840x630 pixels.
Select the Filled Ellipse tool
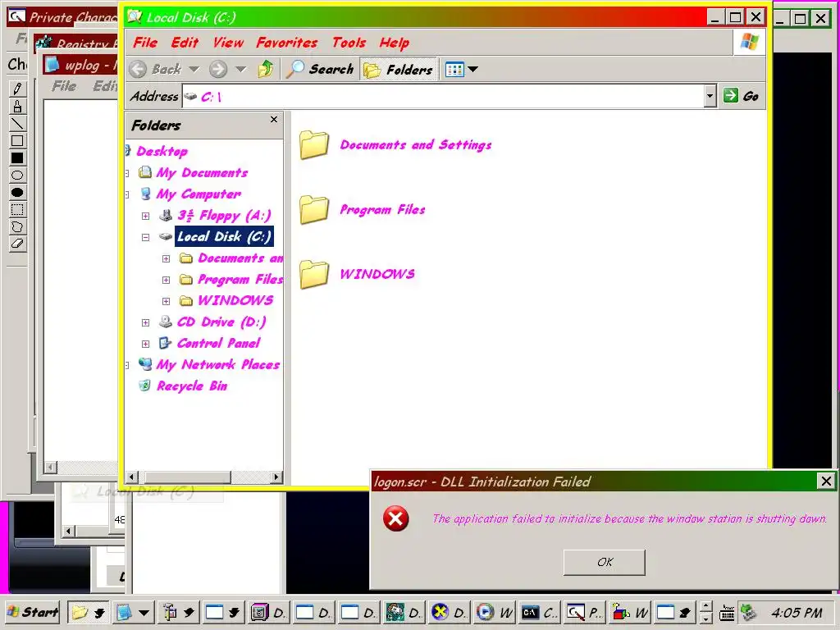point(17,192)
